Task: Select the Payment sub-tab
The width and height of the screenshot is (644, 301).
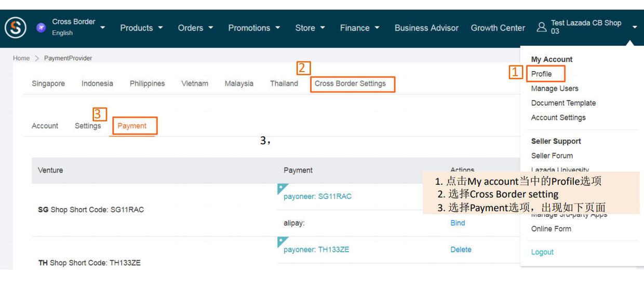Action: [132, 126]
